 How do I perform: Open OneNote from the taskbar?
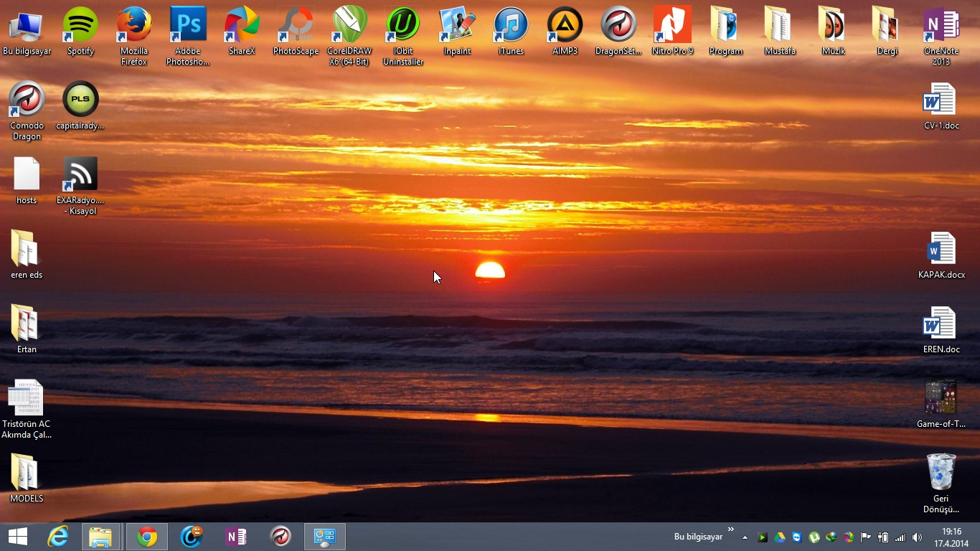[x=236, y=537]
